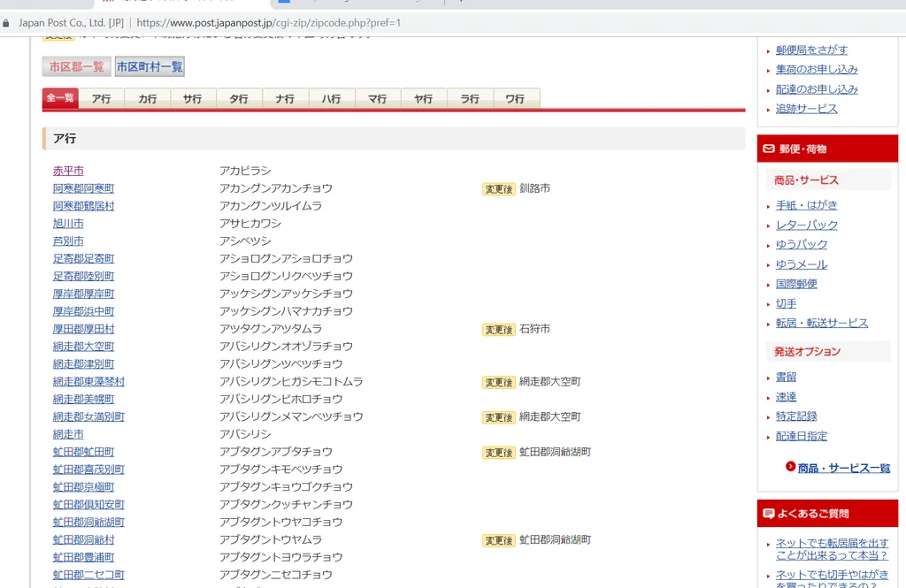The image size is (906, 588).
Task: Select the カ行 tab
Action: coord(148,99)
